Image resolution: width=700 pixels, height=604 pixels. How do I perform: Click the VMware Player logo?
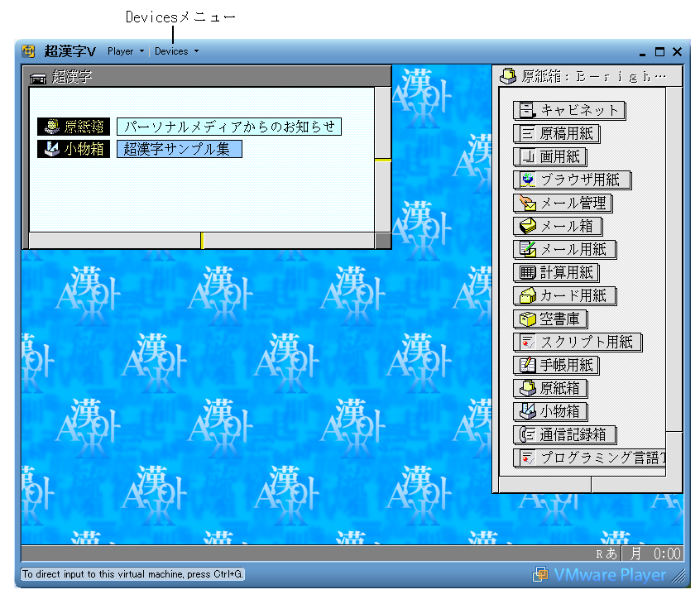[x=599, y=574]
